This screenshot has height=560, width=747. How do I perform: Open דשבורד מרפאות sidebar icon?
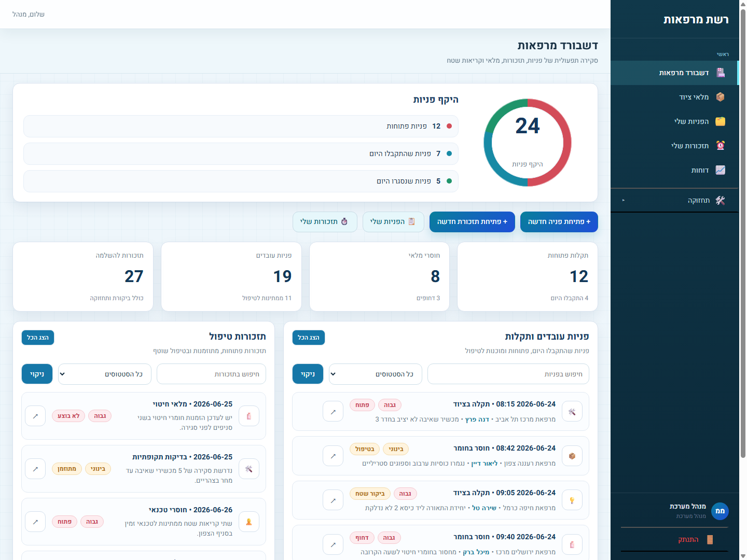click(721, 73)
